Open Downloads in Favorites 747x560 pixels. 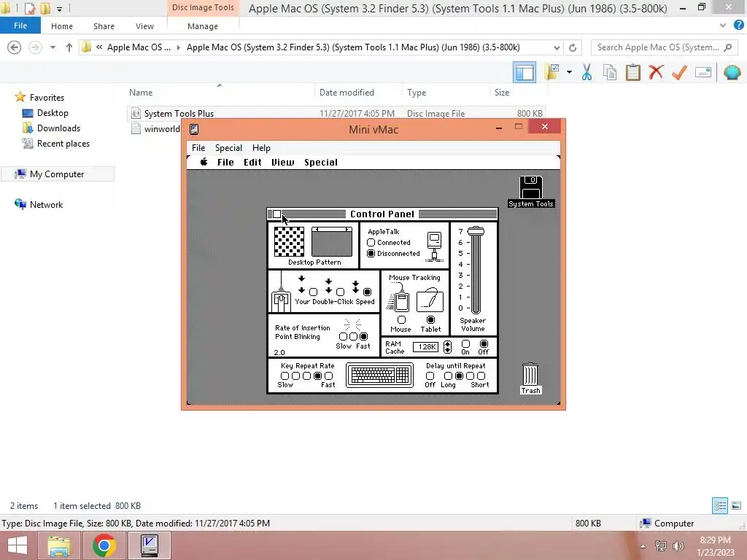pos(58,128)
